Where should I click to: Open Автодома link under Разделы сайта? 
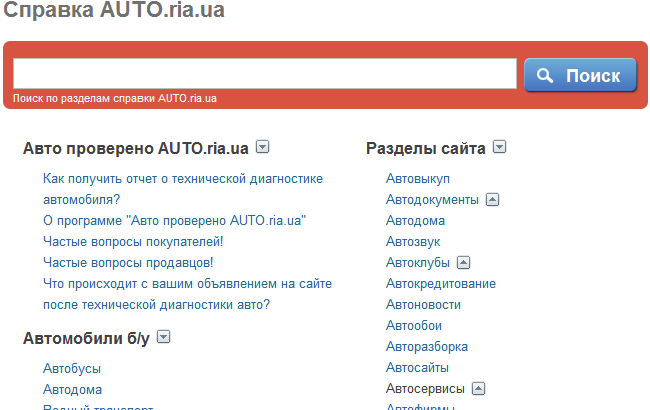click(415, 221)
